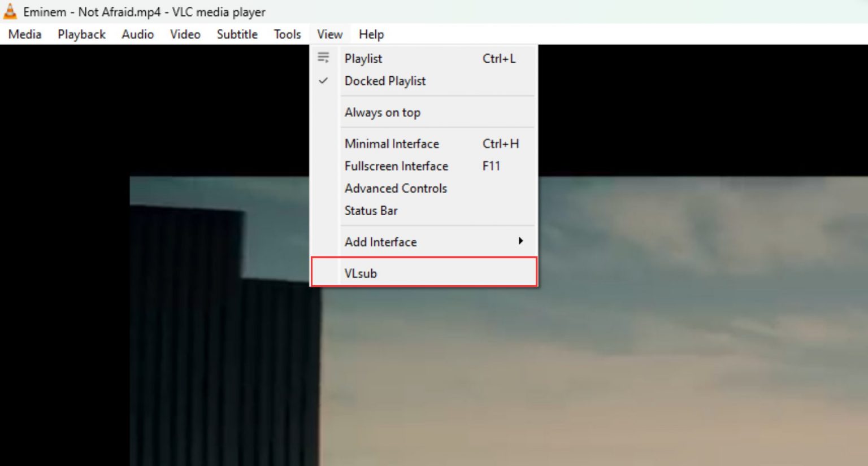Viewport: 868px width, 466px height.
Task: Click the View menu label
Action: (x=329, y=34)
